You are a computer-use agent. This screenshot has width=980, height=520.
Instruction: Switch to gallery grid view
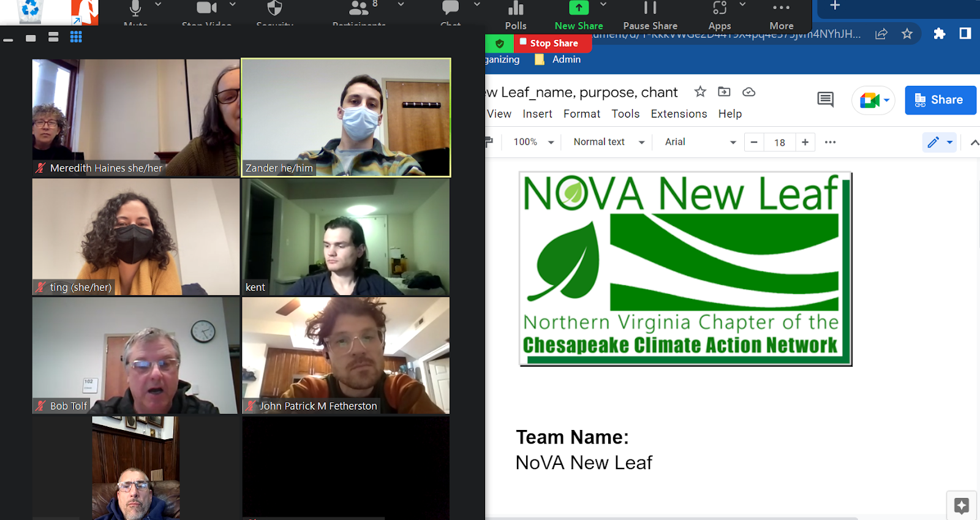click(x=76, y=37)
